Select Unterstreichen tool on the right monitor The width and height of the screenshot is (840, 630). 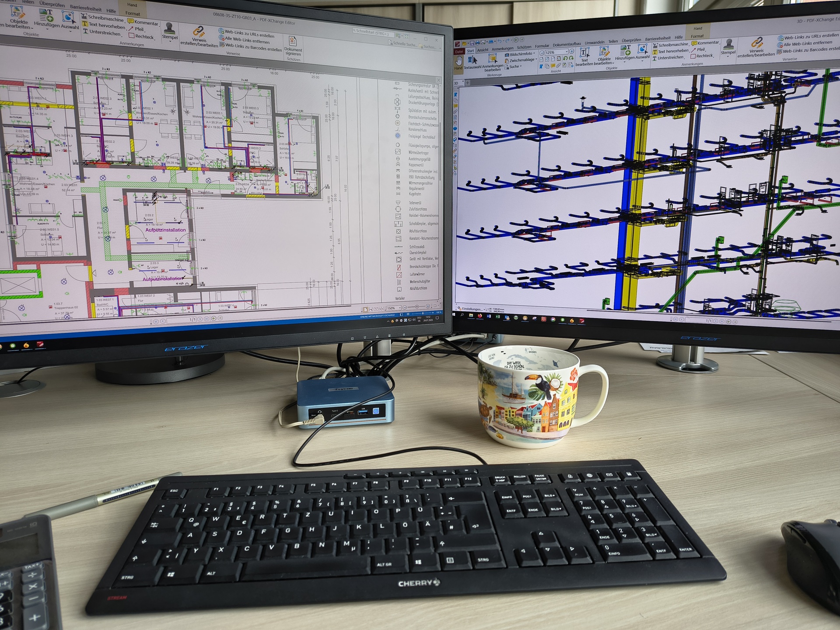(x=668, y=58)
